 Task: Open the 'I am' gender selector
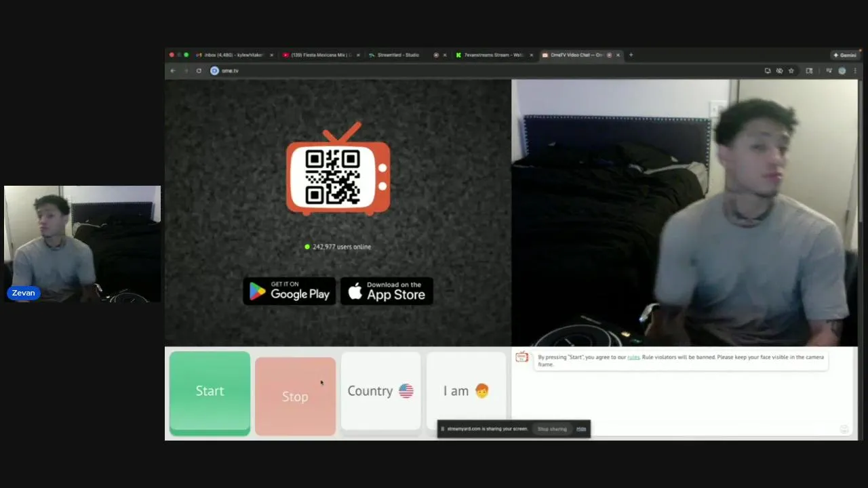[466, 391]
